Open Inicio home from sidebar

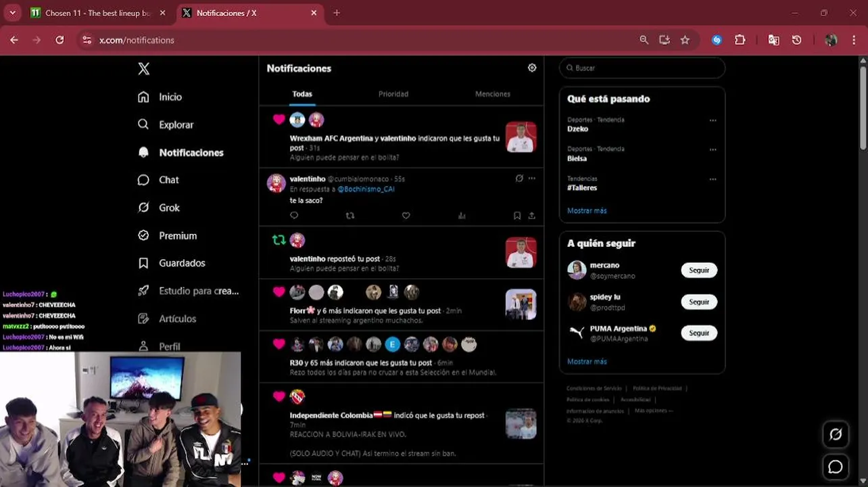pyautogui.click(x=160, y=97)
